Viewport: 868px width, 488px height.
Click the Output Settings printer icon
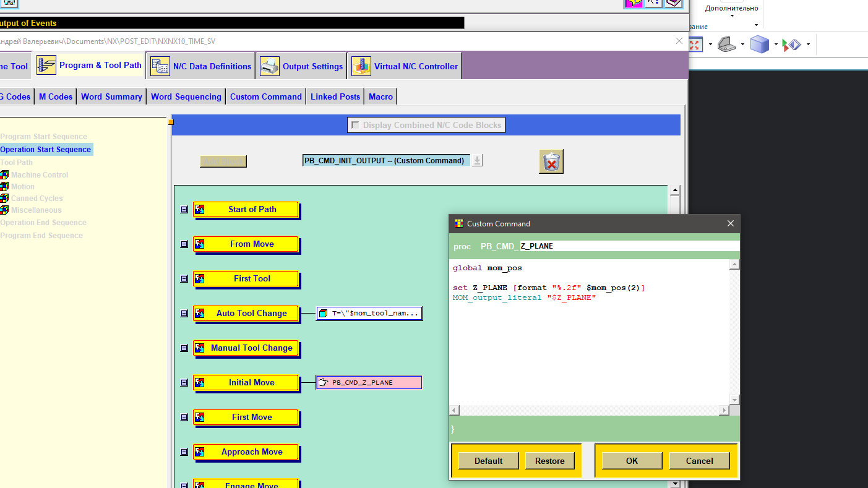[x=270, y=66]
